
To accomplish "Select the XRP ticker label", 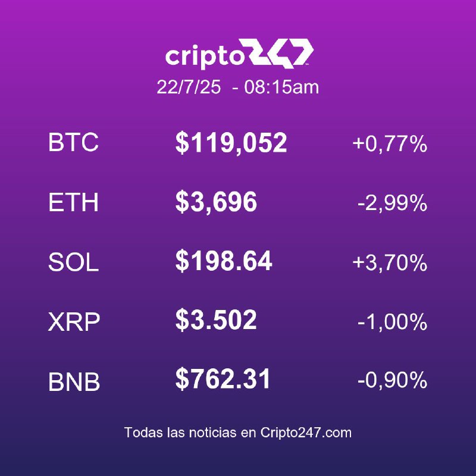I will (74, 322).
